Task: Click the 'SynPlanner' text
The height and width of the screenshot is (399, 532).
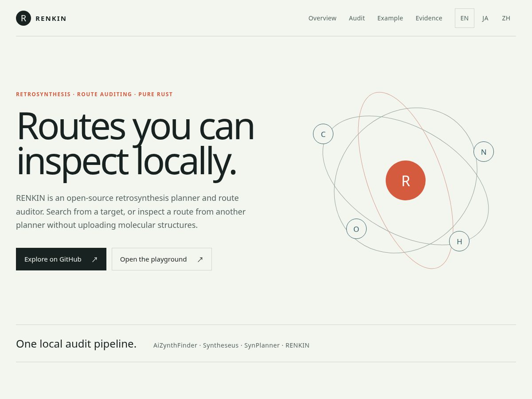Action: pos(262,345)
